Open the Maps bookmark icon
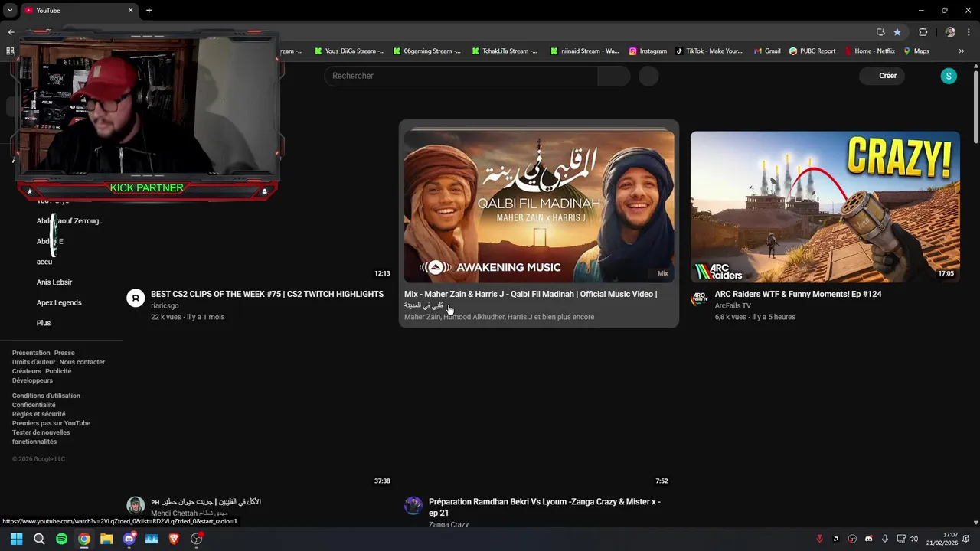The height and width of the screenshot is (551, 980). (907, 51)
